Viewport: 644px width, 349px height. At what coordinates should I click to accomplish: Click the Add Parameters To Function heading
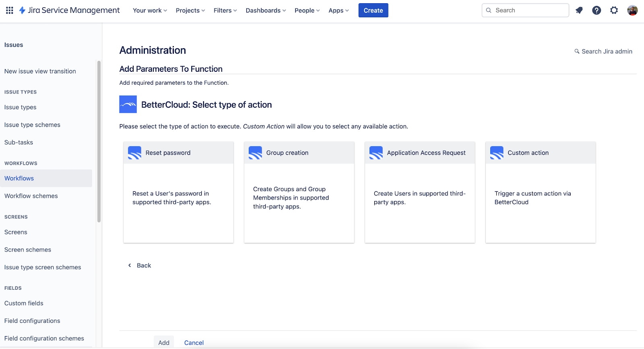(x=171, y=69)
